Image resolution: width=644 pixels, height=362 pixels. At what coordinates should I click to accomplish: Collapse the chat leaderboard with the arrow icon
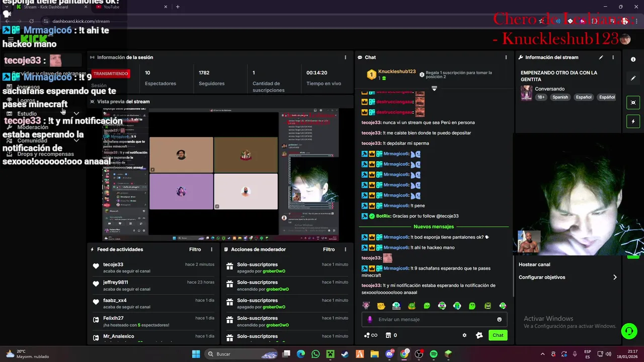coord(434,88)
